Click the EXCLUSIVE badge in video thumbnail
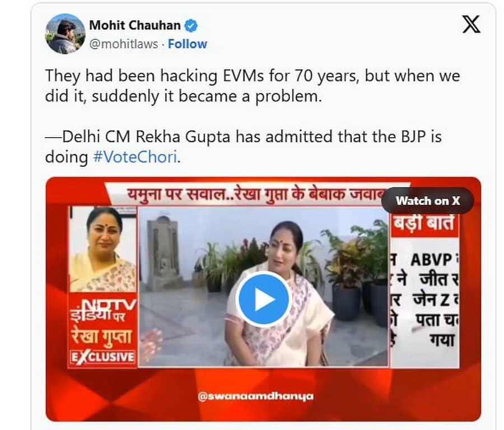Viewport: 504px width, 430px height. (103, 357)
